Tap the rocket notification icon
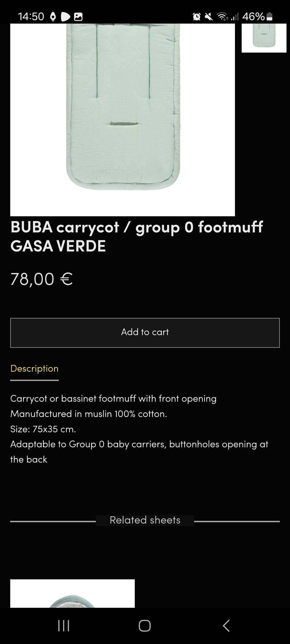Screen dimensions: 290x644 (53, 17)
